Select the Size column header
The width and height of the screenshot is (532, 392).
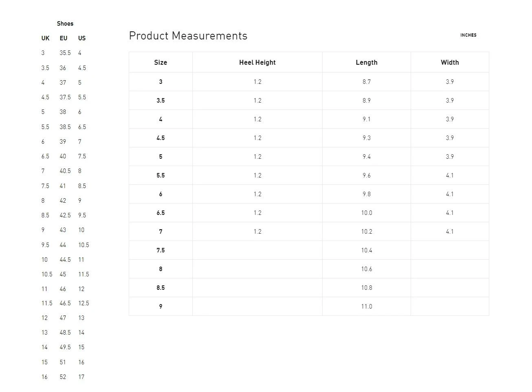tap(160, 62)
